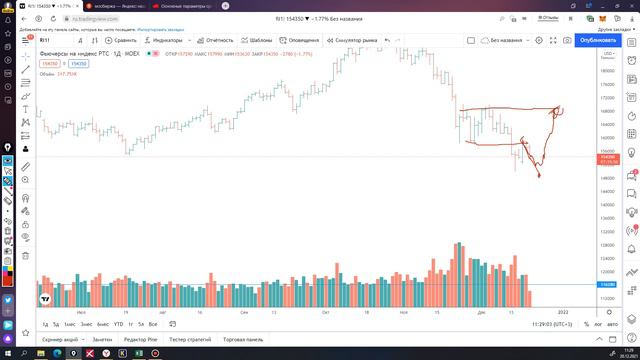The height and width of the screenshot is (360, 640).
Task: Select the YTD date range
Action: coord(118,324)
